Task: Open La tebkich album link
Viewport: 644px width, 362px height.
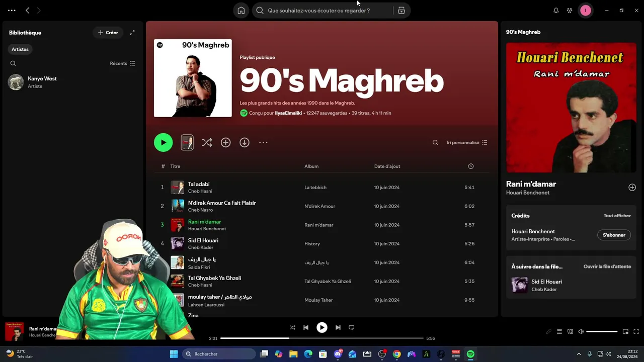Action: pyautogui.click(x=315, y=188)
